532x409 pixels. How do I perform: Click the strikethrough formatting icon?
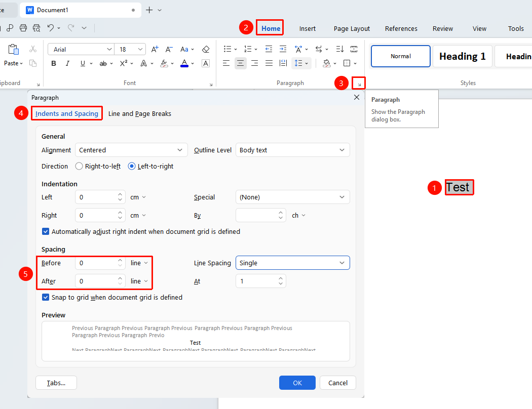103,63
